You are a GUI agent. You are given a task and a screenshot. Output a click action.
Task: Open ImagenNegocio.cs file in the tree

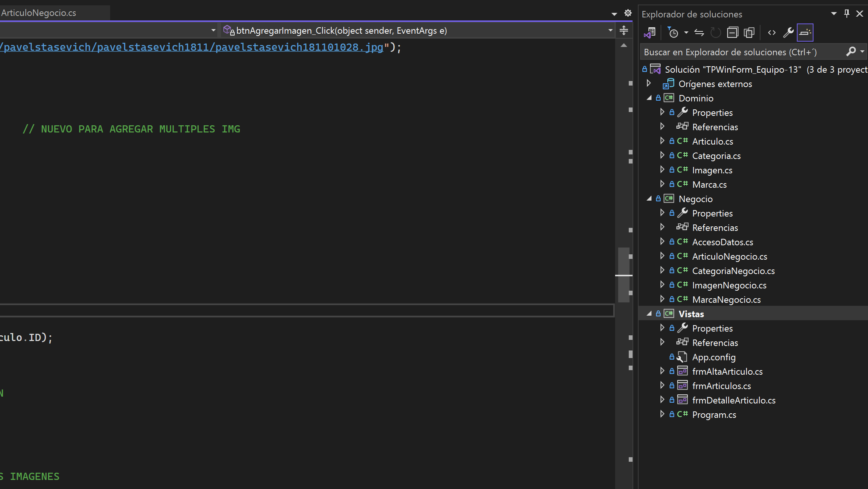click(729, 285)
